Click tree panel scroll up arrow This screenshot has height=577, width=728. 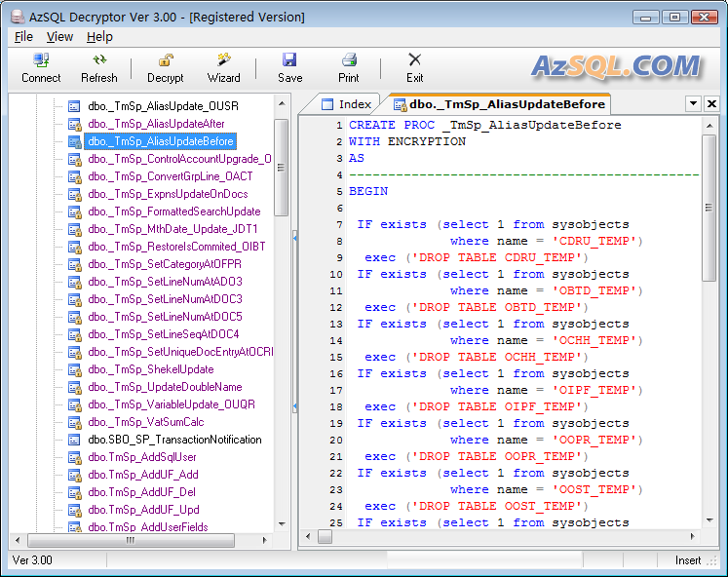(x=282, y=103)
